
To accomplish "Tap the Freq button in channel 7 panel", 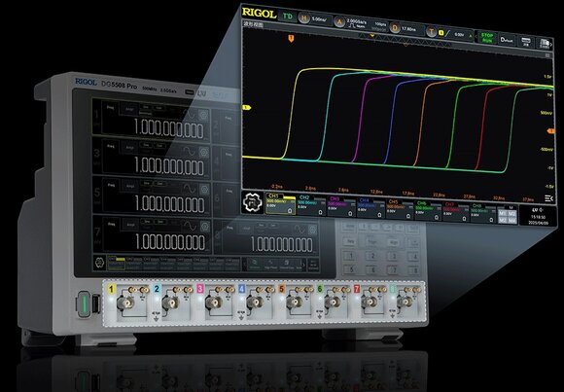I will [112, 224].
